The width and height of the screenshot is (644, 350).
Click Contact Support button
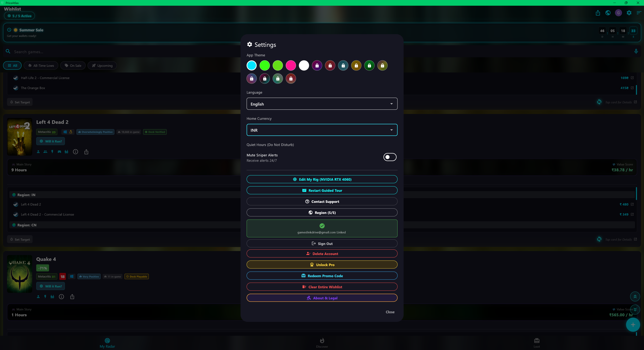click(322, 201)
